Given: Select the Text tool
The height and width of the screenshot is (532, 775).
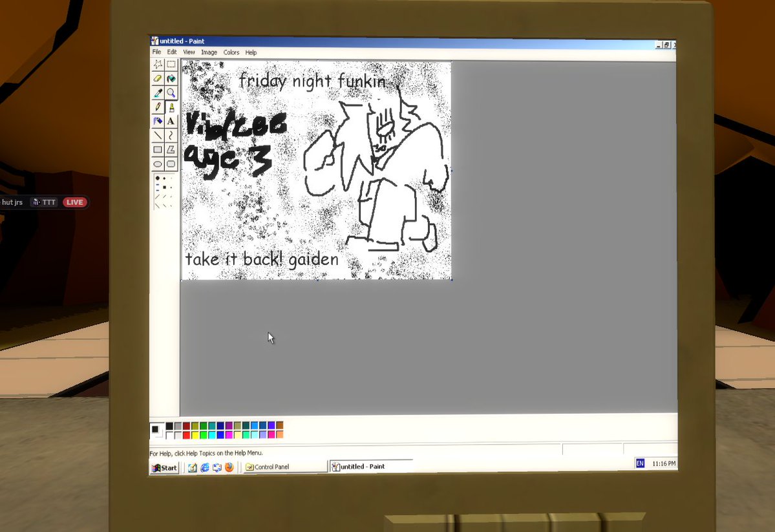Looking at the screenshot, I should pyautogui.click(x=171, y=121).
